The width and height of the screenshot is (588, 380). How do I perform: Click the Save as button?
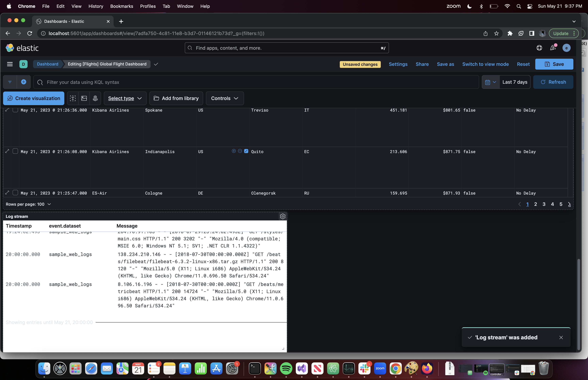click(445, 64)
